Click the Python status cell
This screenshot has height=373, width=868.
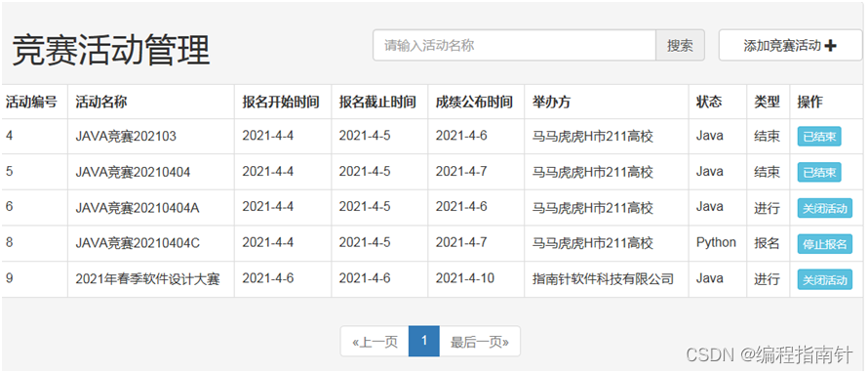(x=718, y=243)
